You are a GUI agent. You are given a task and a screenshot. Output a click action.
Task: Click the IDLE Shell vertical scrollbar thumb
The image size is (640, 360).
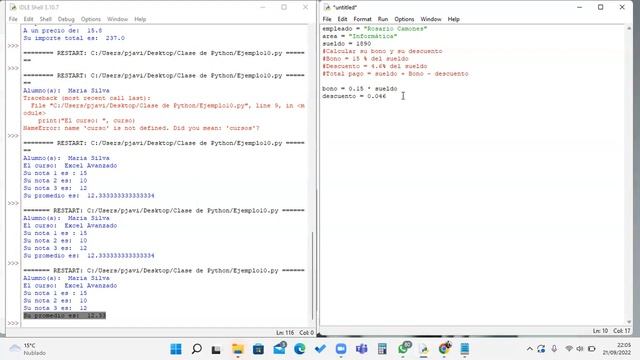click(x=312, y=276)
